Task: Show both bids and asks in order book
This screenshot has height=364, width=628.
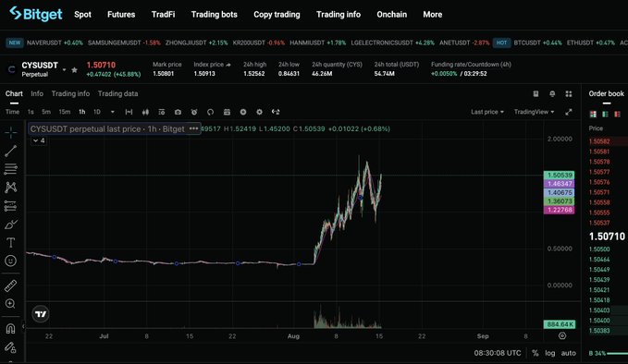Action: point(593,115)
